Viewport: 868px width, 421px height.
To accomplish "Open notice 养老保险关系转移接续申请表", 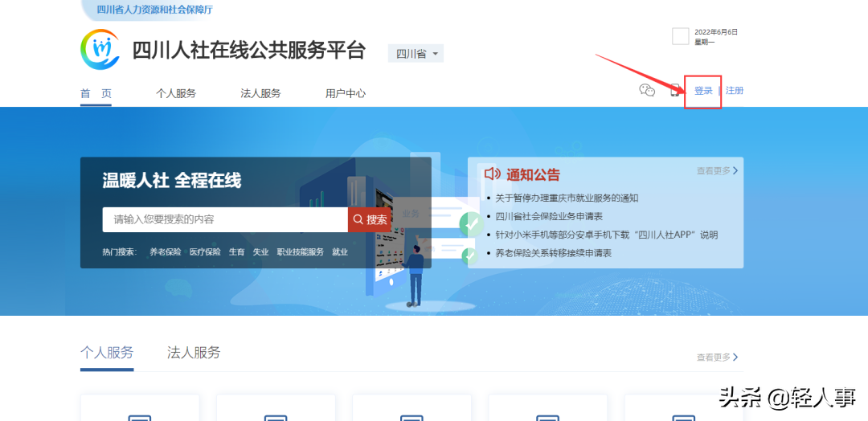I will (x=554, y=253).
